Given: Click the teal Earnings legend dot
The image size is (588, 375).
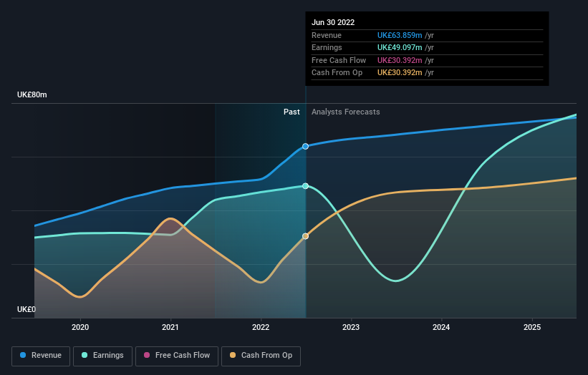Looking at the screenshot, I should point(85,355).
